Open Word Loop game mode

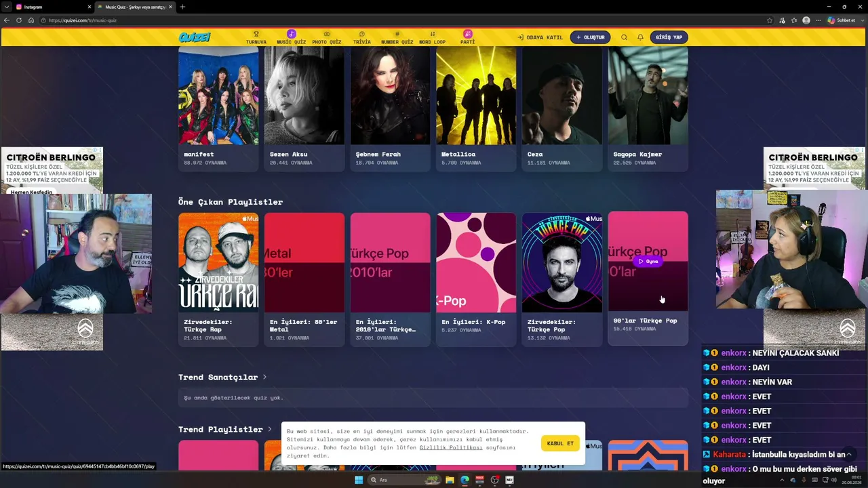tap(432, 37)
